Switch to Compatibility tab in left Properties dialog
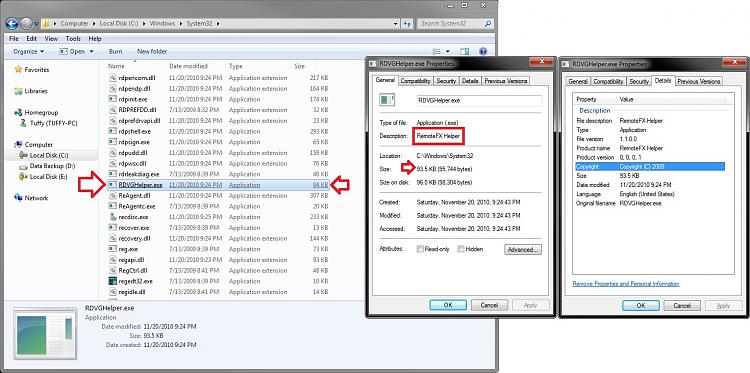Image resolution: width=750 pixels, height=373 pixels. point(416,81)
